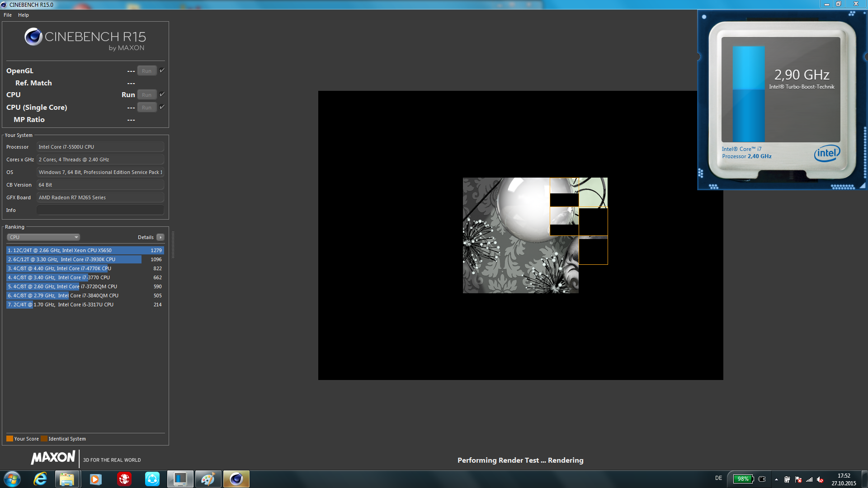Select ranking row Intel Core i7-3840QM
Screen dimensions: 868x488
tap(85, 296)
